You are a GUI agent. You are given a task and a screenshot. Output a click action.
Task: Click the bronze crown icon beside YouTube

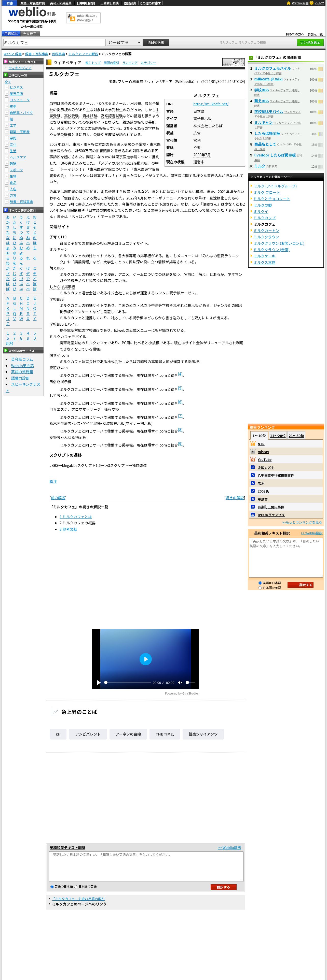pos(253,459)
